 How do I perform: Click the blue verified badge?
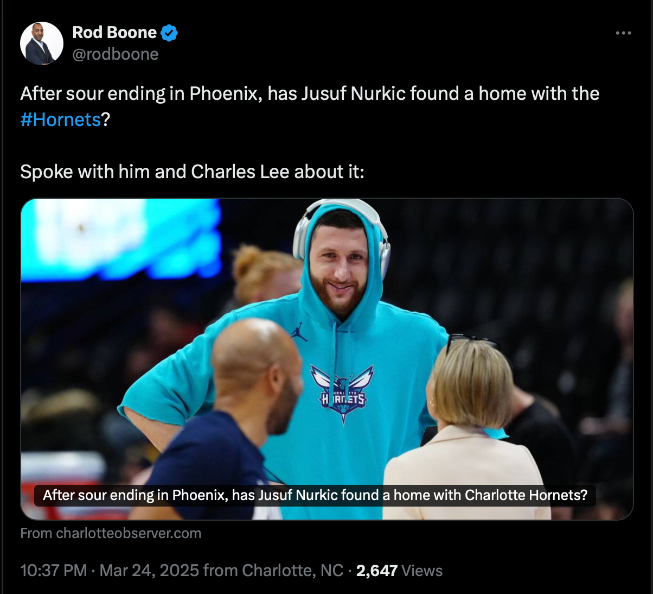(x=169, y=33)
